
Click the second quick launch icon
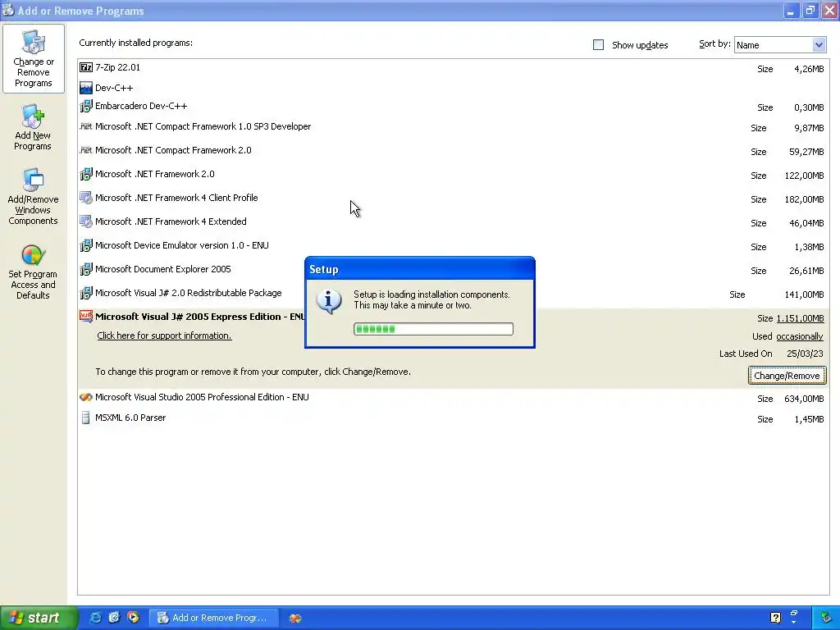tap(114, 618)
